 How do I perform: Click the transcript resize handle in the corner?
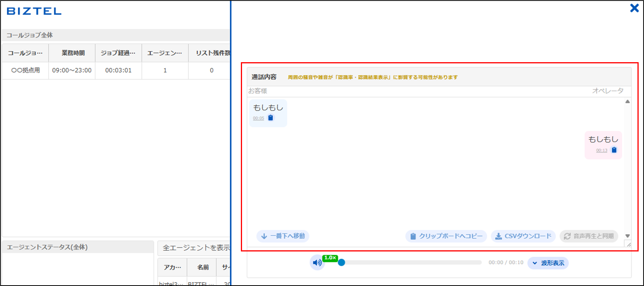pyautogui.click(x=628, y=244)
